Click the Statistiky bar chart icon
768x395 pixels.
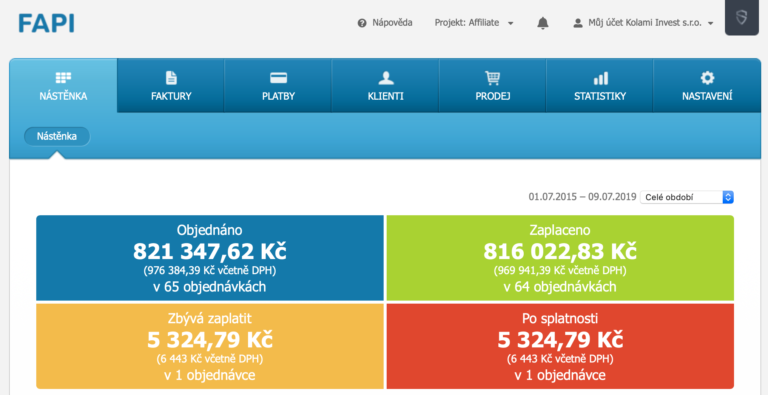[600, 77]
